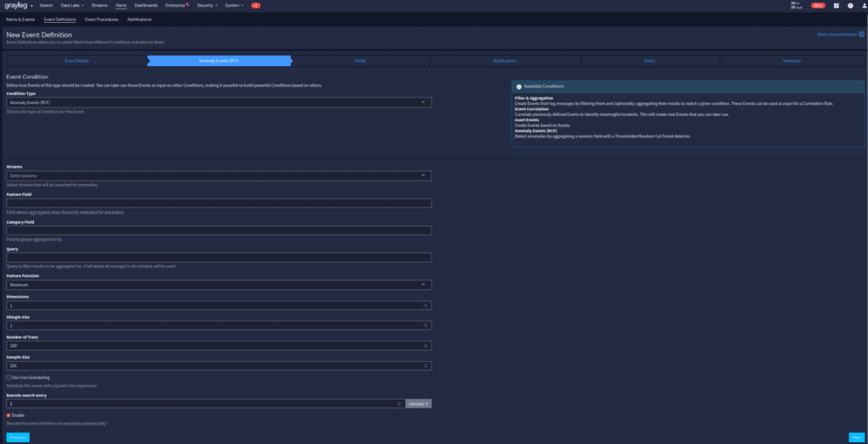Go to the Notifications wizard step

click(x=504, y=61)
